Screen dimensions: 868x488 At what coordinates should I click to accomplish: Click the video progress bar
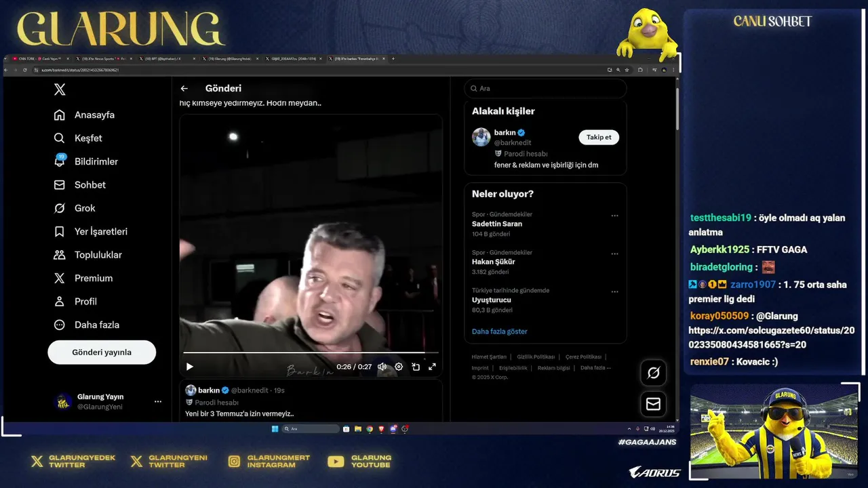311,352
